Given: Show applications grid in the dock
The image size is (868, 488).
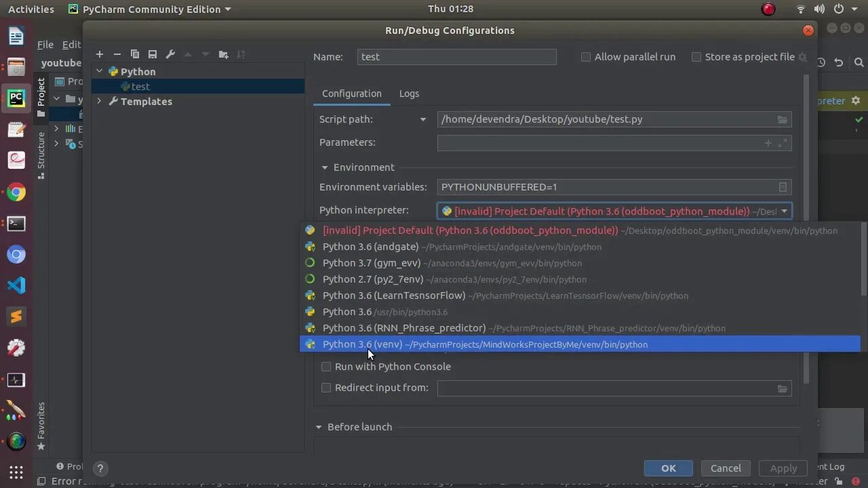Looking at the screenshot, I should coord(16,472).
